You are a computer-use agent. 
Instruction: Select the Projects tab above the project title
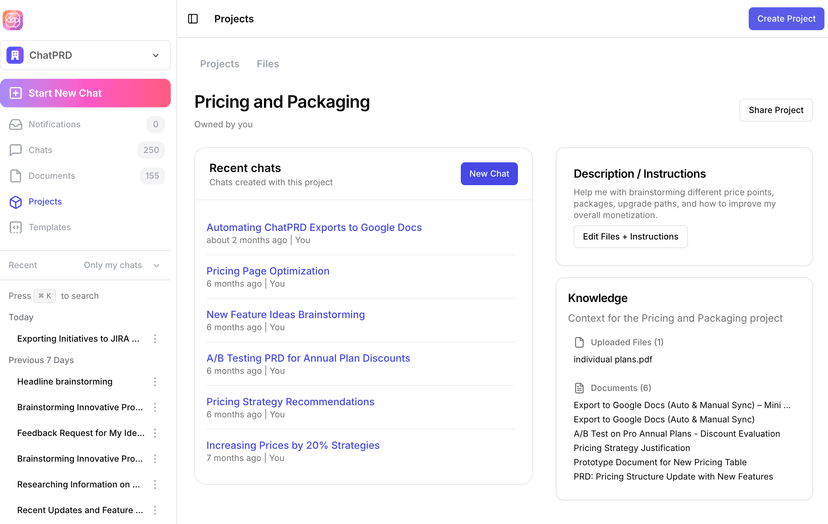[219, 64]
